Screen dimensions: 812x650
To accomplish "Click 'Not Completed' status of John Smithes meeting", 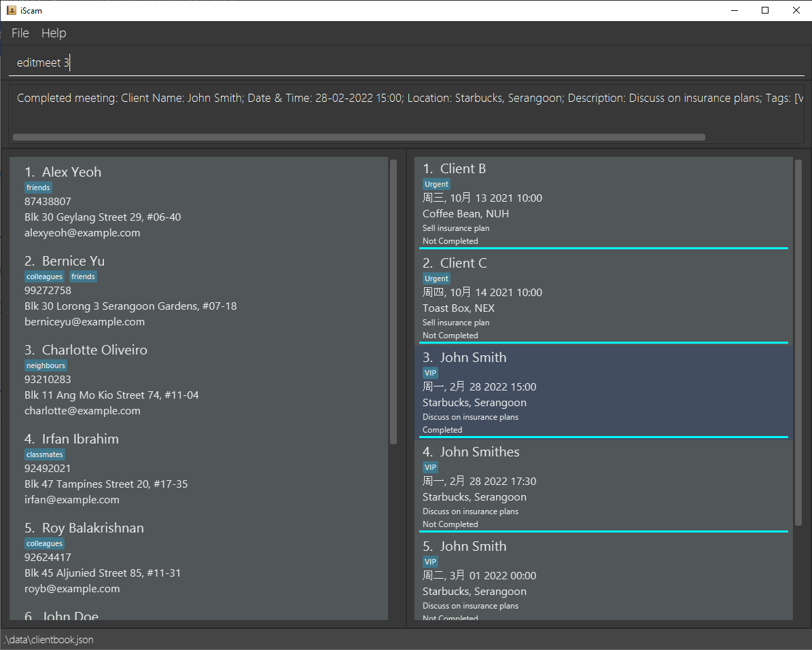I will 450,524.
